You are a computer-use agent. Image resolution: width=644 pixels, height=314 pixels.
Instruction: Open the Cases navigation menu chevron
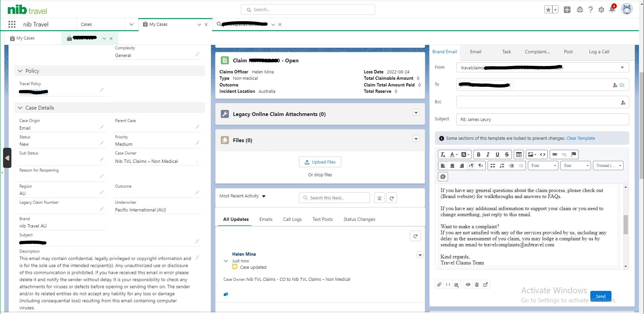pyautogui.click(x=132, y=24)
